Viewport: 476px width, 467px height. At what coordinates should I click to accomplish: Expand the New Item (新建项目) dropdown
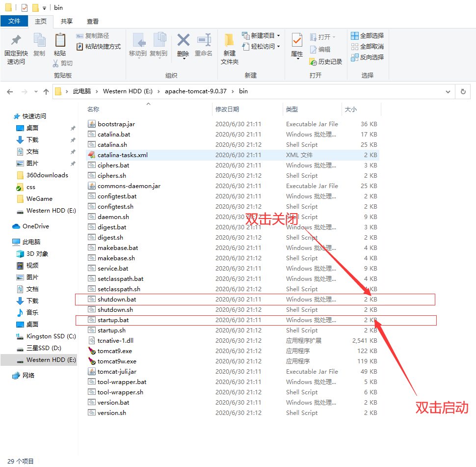(262, 36)
